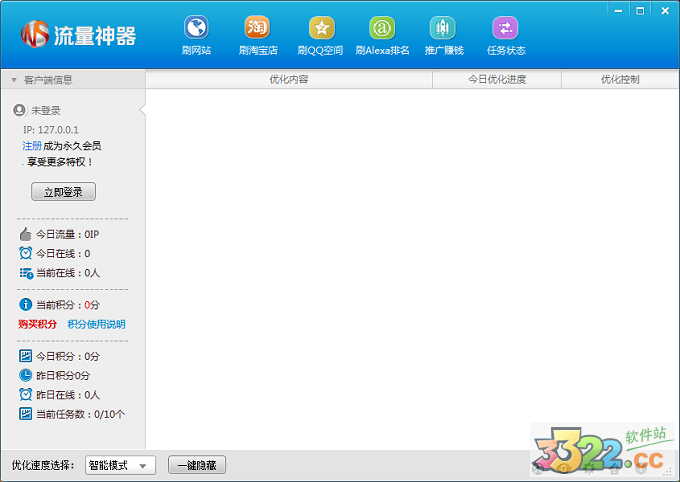Image resolution: width=680 pixels, height=482 pixels.
Task: Maximize the 流量神器 window
Action: [640, 10]
